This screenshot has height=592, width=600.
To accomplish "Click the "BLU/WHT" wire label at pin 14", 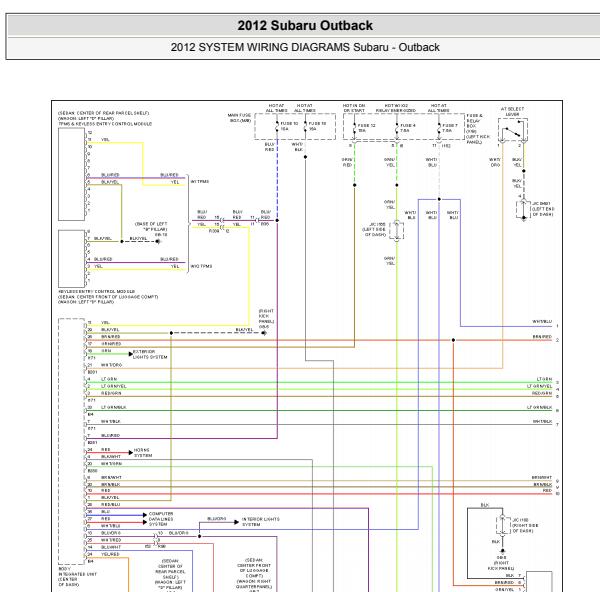I will pos(111,547).
